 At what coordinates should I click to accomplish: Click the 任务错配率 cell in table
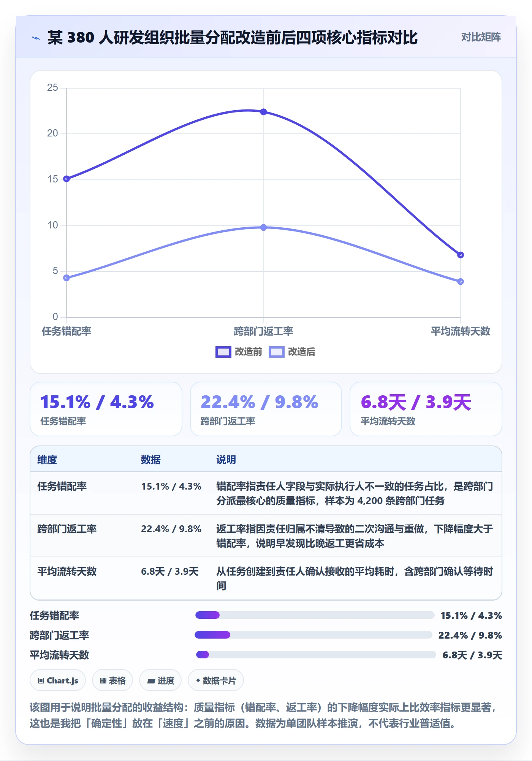pos(62,487)
